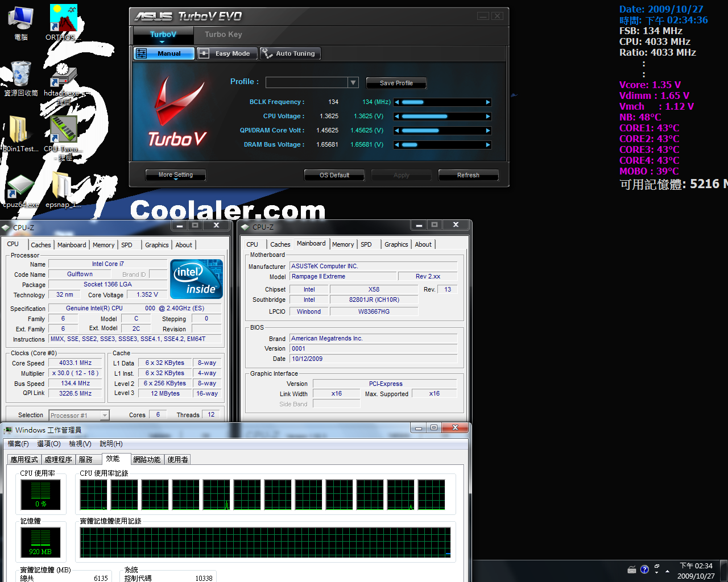
Task: Click the Intel inside logo in CPU-Z
Action: 197,279
